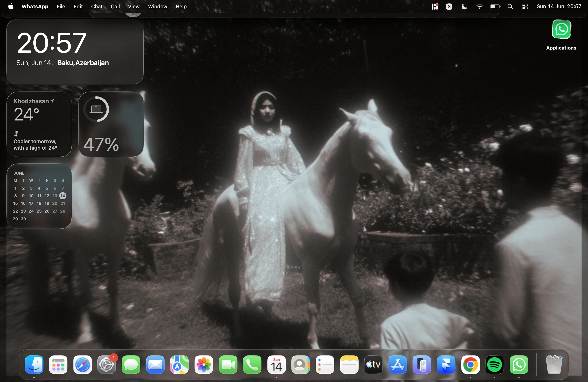The width and height of the screenshot is (588, 382).
Task: Open the WhatsApp Applications desktop icon
Action: tap(561, 29)
